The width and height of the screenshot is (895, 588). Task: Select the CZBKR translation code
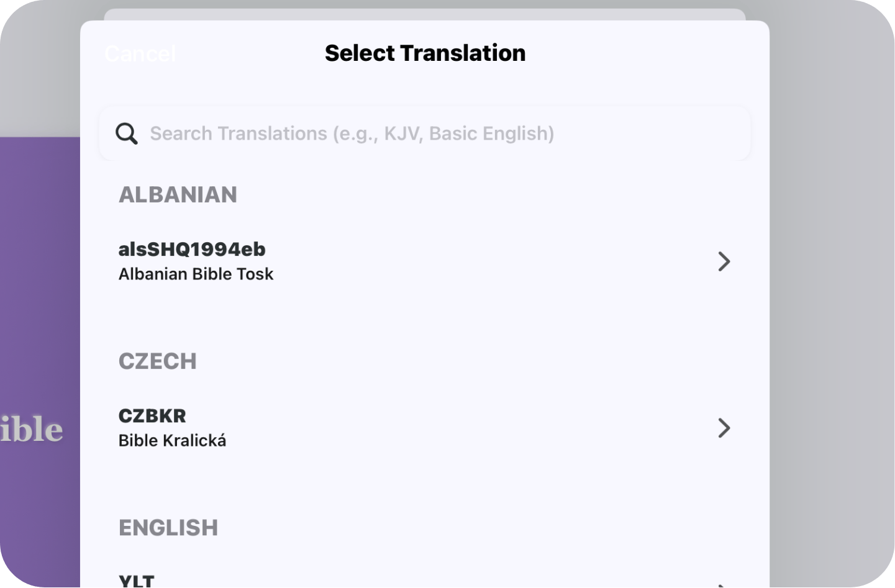tap(152, 415)
